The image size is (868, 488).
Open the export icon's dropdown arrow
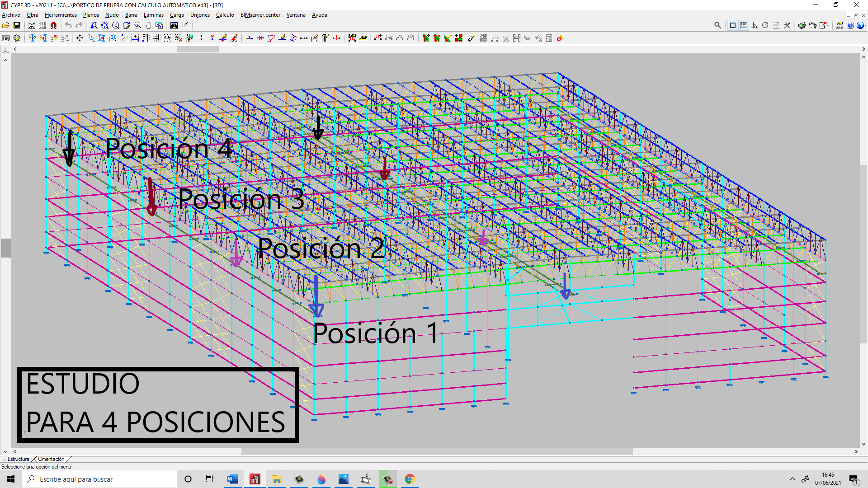[828, 25]
